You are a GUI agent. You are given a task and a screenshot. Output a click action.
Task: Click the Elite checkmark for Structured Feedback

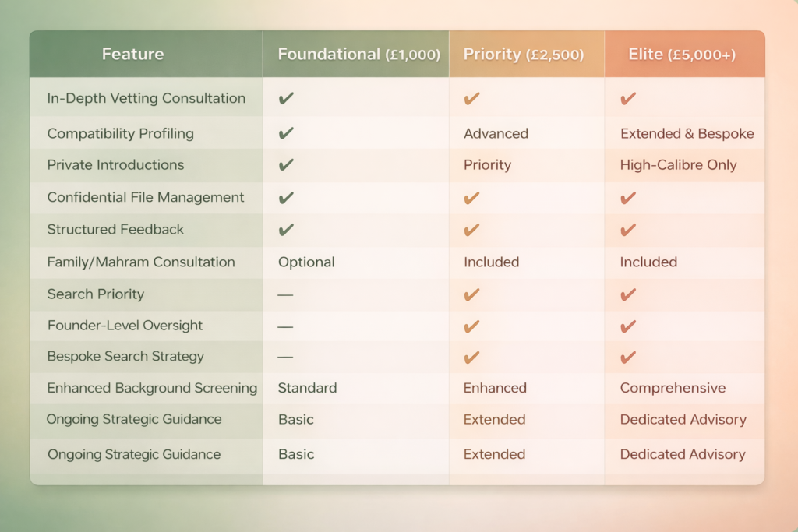pyautogui.click(x=628, y=230)
